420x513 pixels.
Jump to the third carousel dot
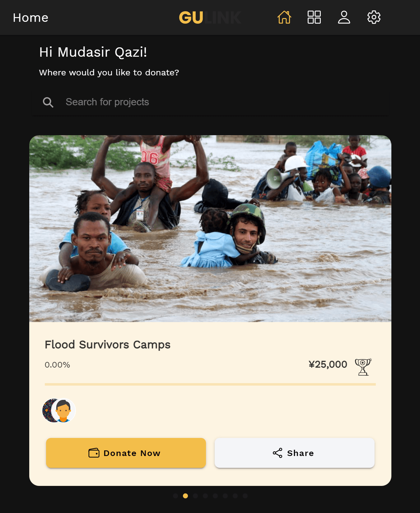click(x=195, y=496)
